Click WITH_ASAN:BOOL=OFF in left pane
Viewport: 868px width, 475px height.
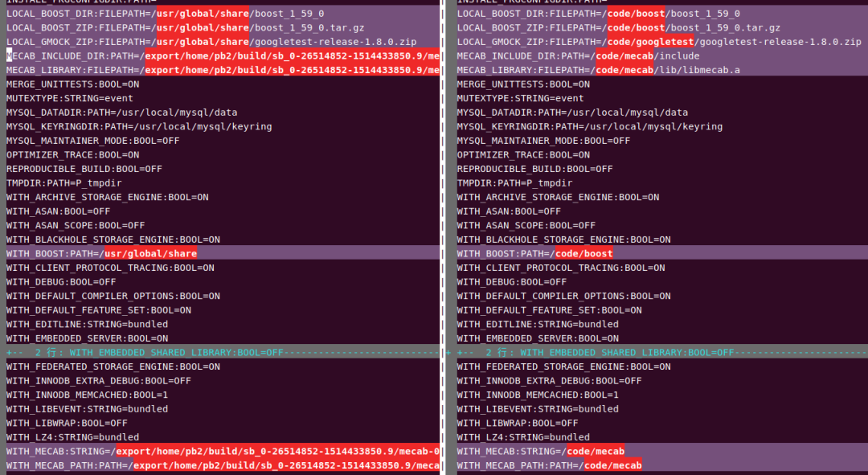(58, 211)
